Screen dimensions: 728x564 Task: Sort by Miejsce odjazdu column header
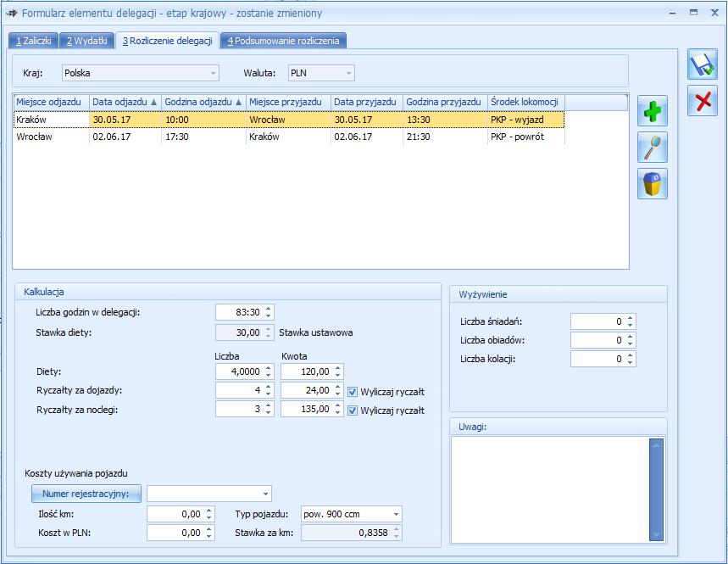[x=51, y=103]
